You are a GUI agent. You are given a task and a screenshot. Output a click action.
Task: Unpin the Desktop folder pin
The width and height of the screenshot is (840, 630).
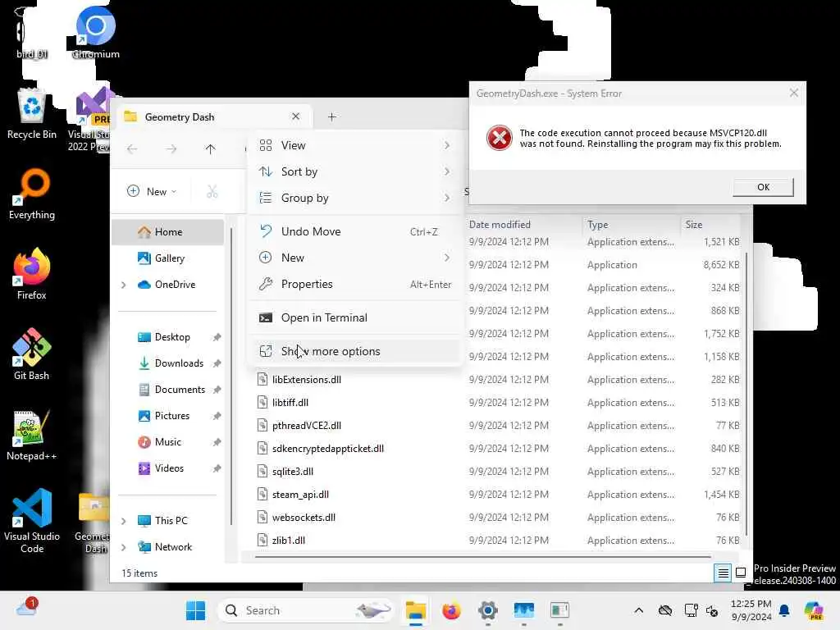(217, 337)
